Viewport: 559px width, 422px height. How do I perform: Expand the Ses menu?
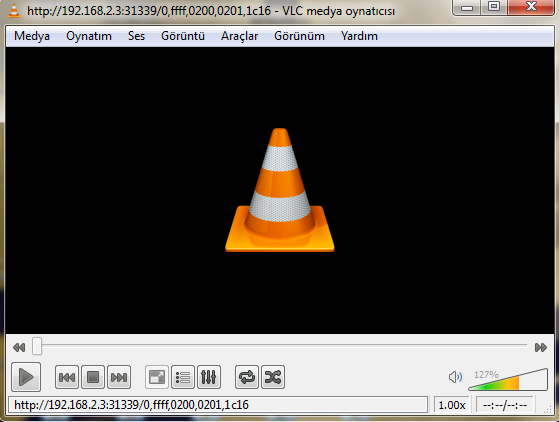[x=136, y=36]
